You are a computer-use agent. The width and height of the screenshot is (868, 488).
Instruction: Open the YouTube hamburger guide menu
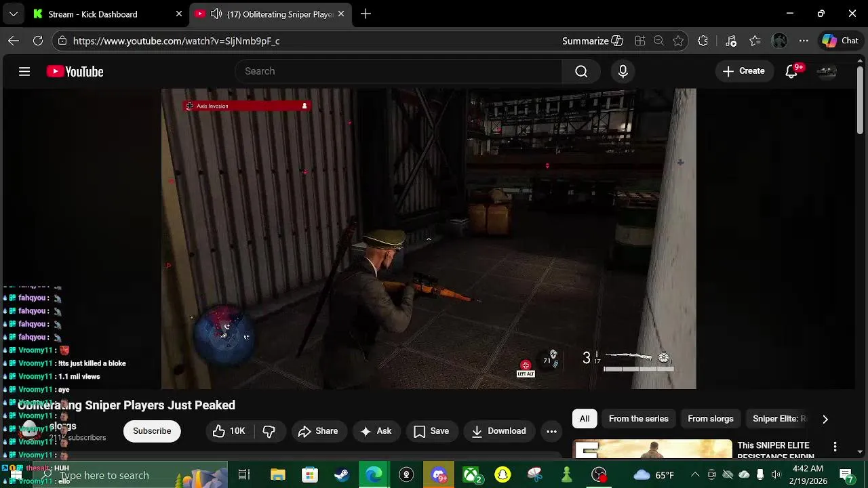24,71
